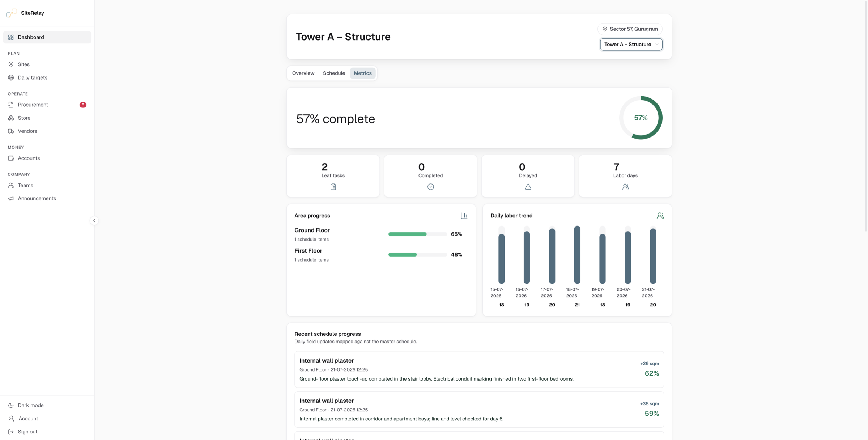This screenshot has width=868, height=440.
Task: Click the Store boxes icon
Action: click(x=11, y=118)
